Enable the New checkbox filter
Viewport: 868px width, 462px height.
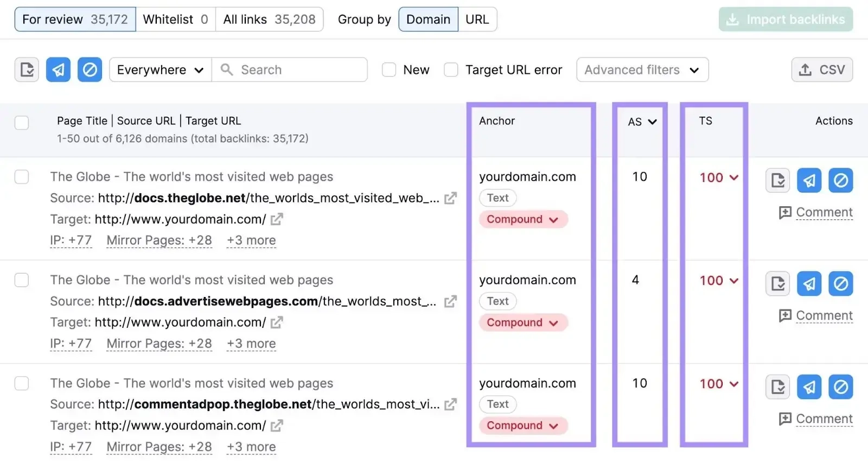tap(389, 70)
